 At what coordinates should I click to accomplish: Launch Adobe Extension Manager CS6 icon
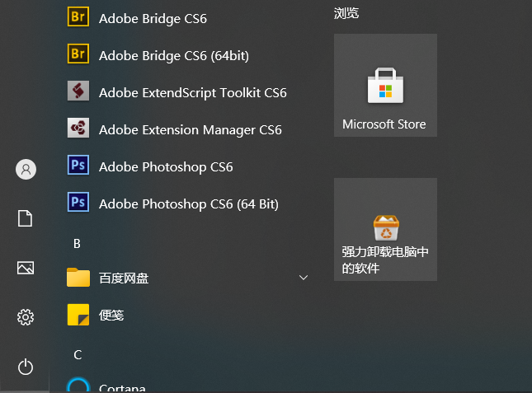[78, 129]
